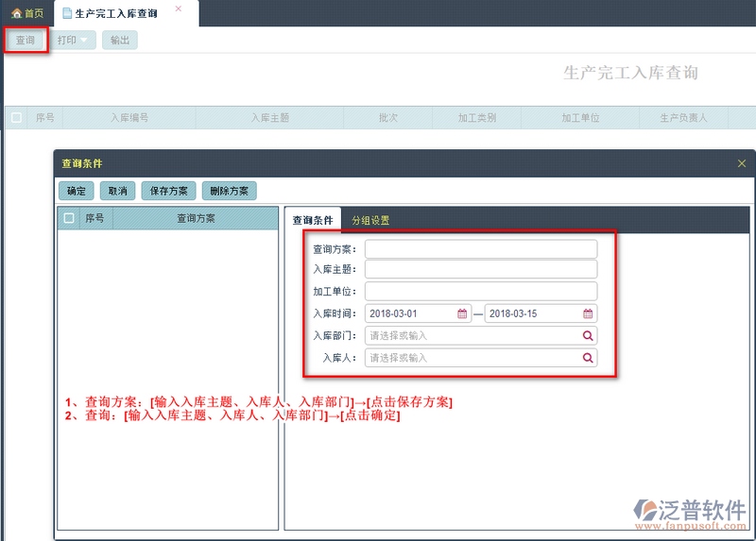
Task: Click the home icon in 首页 tab
Action: 17,13
